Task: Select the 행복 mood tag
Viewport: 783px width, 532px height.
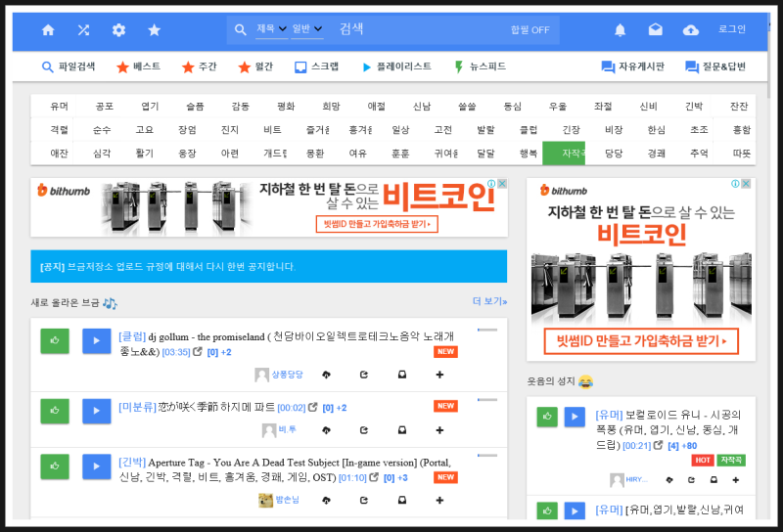Action: point(529,154)
